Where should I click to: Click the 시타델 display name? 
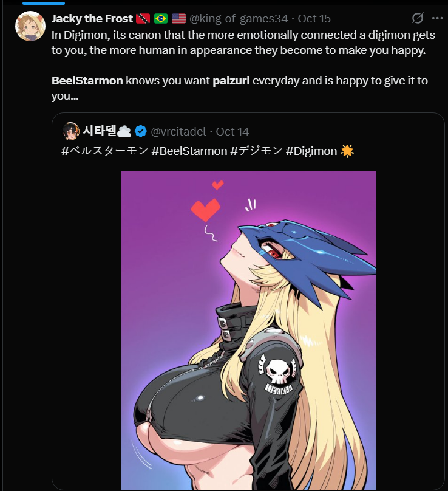click(x=100, y=131)
